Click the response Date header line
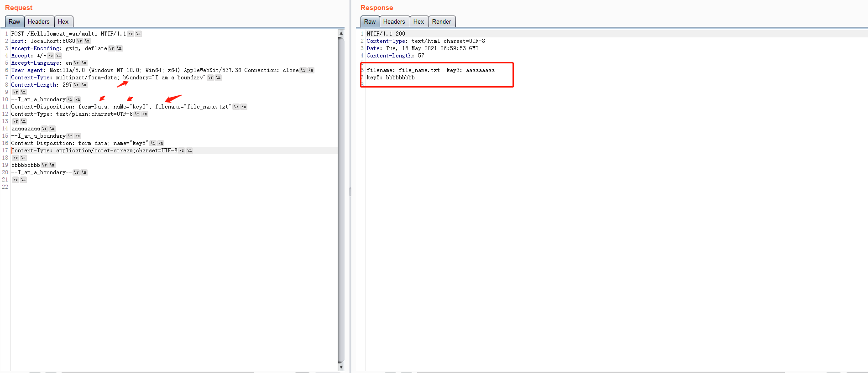The image size is (868, 373). point(423,48)
